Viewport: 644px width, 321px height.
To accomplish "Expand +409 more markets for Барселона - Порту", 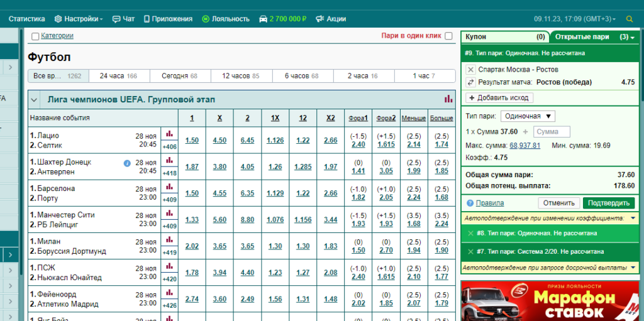I will pos(169,200).
